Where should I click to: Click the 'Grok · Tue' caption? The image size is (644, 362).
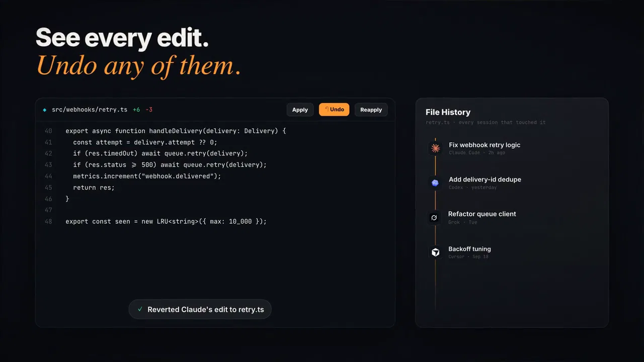click(x=462, y=222)
